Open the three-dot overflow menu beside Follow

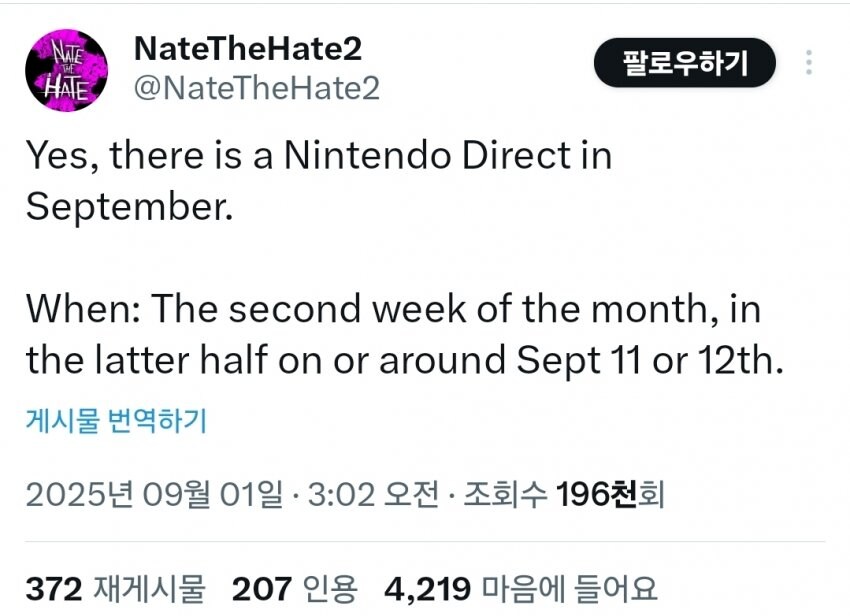click(x=809, y=62)
